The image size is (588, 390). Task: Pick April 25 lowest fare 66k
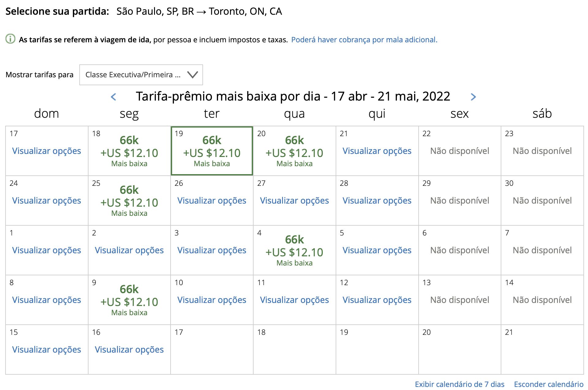pyautogui.click(x=129, y=201)
